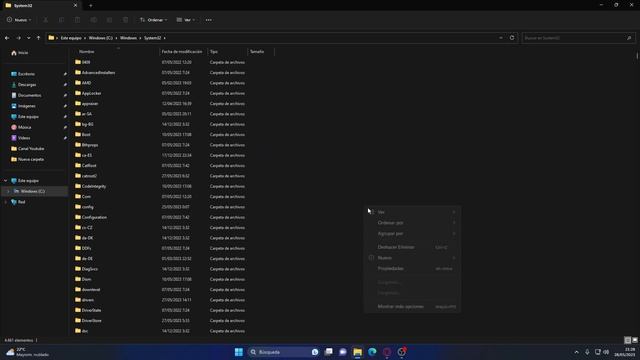Select Red in the navigation tree
Image resolution: width=640 pixels, height=360 pixels.
pos(21,202)
